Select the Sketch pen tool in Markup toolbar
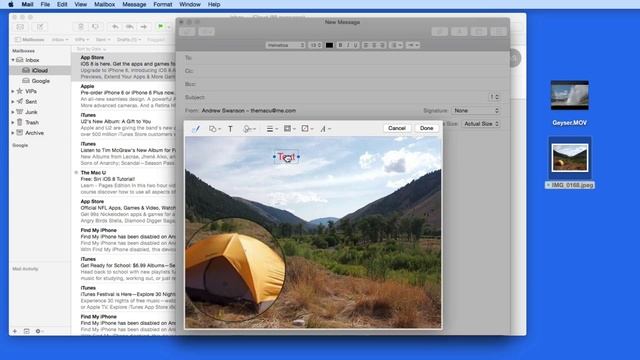 tap(196, 129)
